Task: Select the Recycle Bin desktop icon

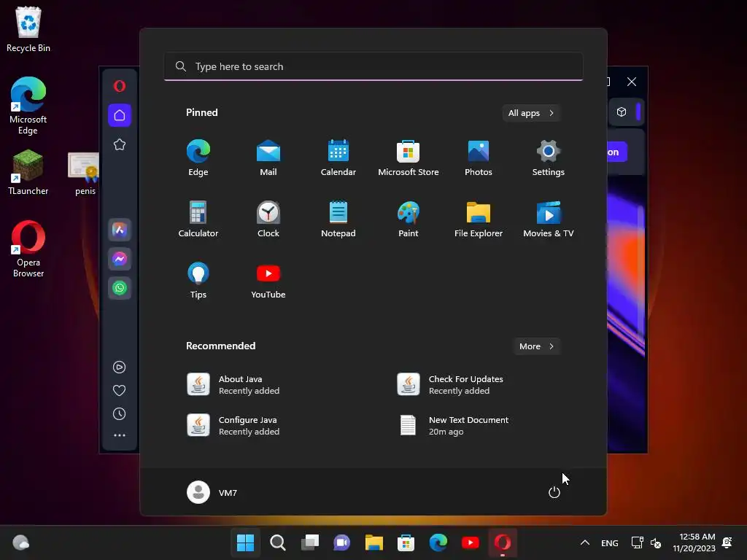Action: [x=28, y=30]
